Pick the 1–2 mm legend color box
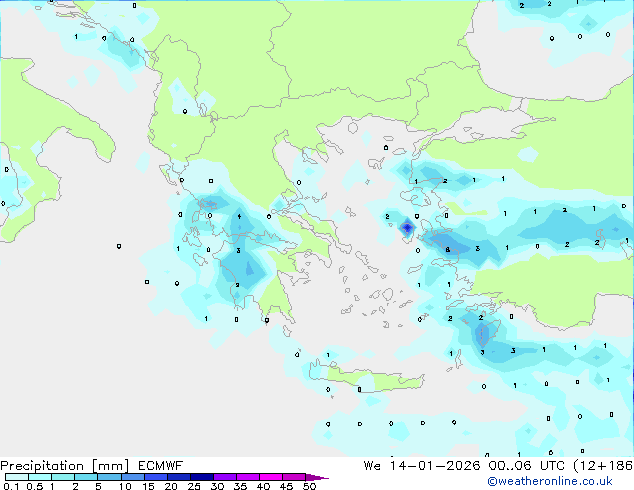 click(63, 477)
